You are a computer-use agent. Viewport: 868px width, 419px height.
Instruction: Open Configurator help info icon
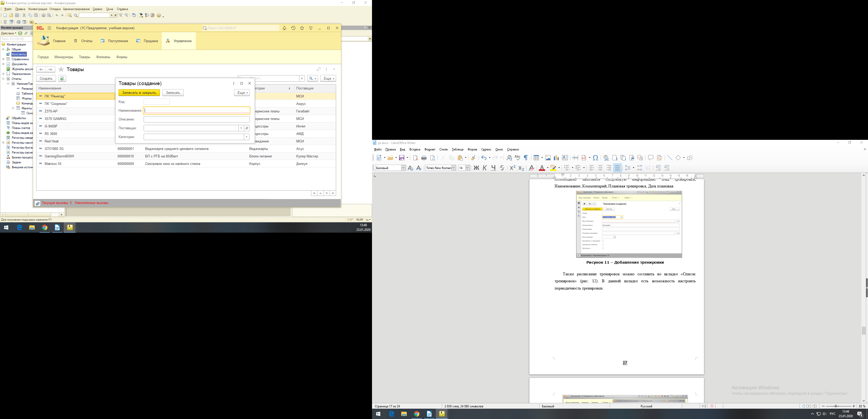(159, 16)
